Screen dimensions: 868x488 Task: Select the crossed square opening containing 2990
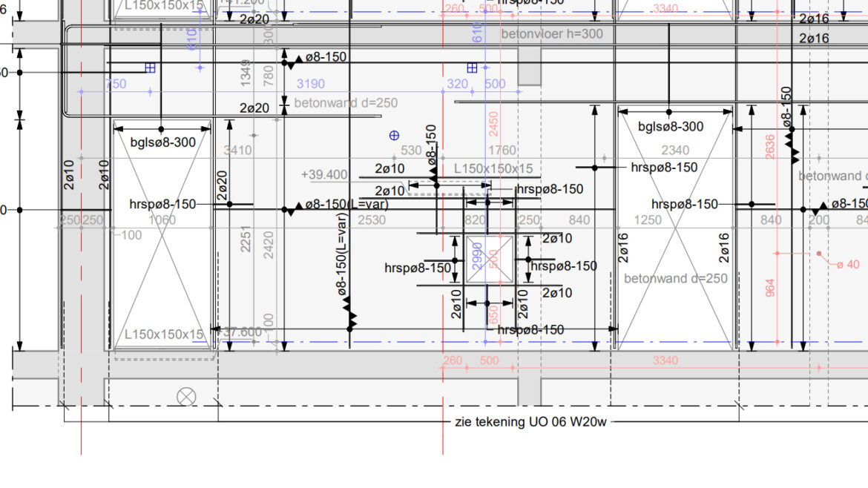click(x=487, y=260)
